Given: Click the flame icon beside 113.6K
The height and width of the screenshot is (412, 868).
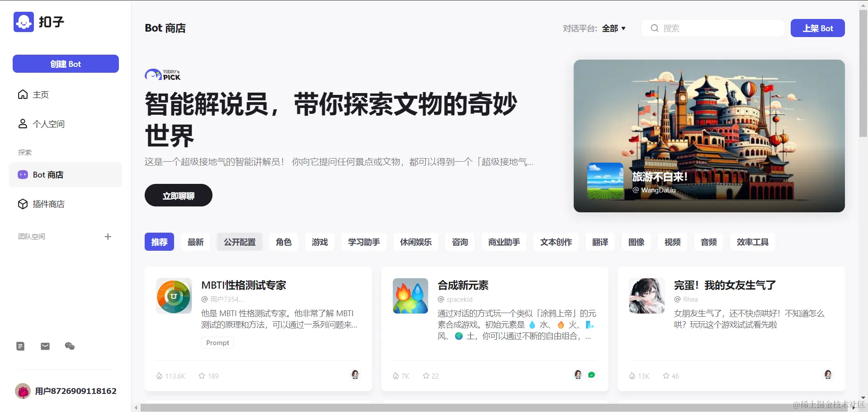Looking at the screenshot, I should tap(159, 376).
